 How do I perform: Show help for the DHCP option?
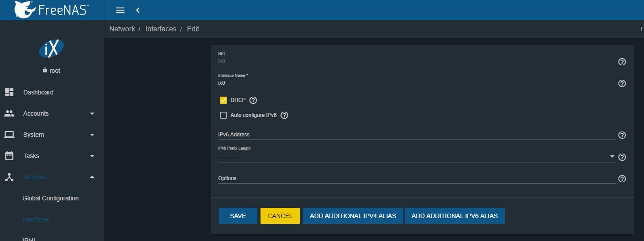(x=253, y=100)
